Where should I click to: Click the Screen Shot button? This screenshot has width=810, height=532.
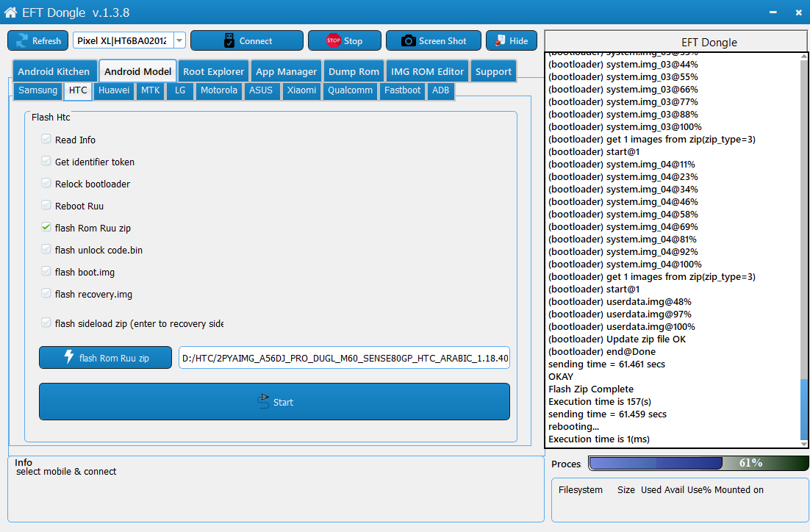click(x=434, y=41)
